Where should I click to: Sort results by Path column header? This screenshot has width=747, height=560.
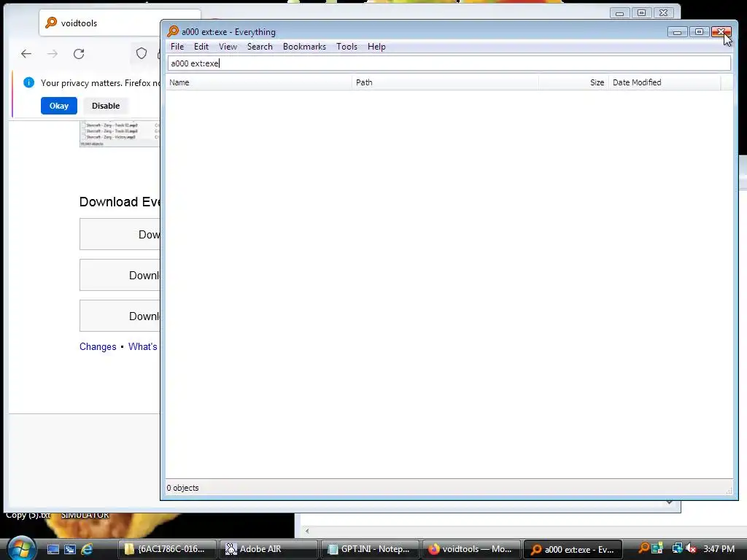[446, 82]
